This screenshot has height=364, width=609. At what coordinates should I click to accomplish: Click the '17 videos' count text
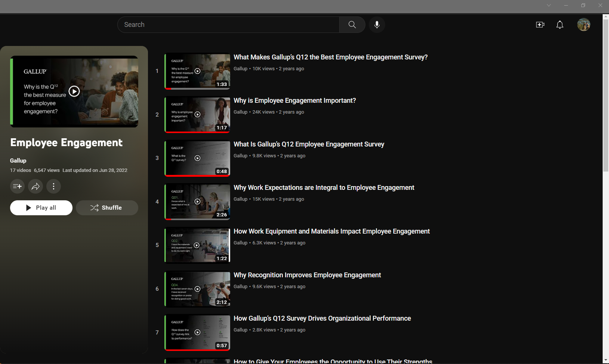[21, 170]
